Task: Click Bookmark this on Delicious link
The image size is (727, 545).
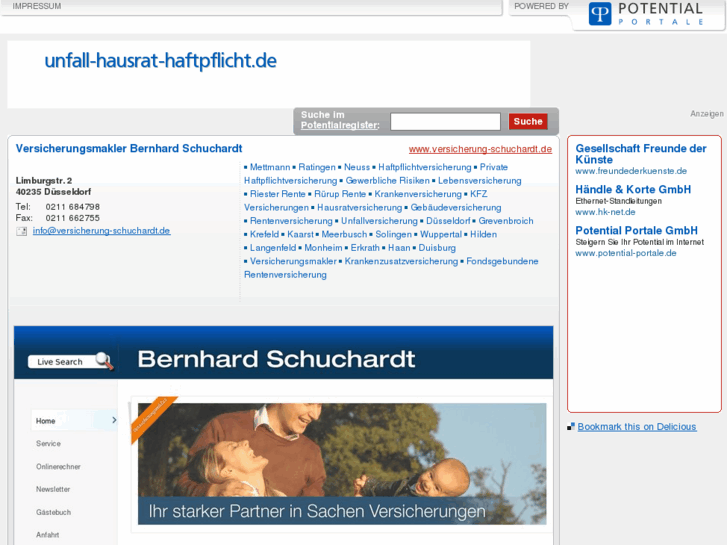Action: (x=637, y=427)
